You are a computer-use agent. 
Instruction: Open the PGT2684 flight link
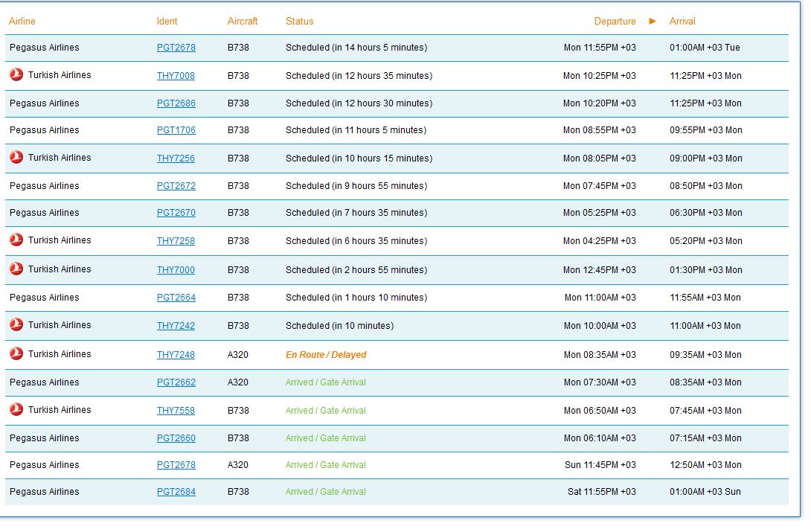point(176,492)
